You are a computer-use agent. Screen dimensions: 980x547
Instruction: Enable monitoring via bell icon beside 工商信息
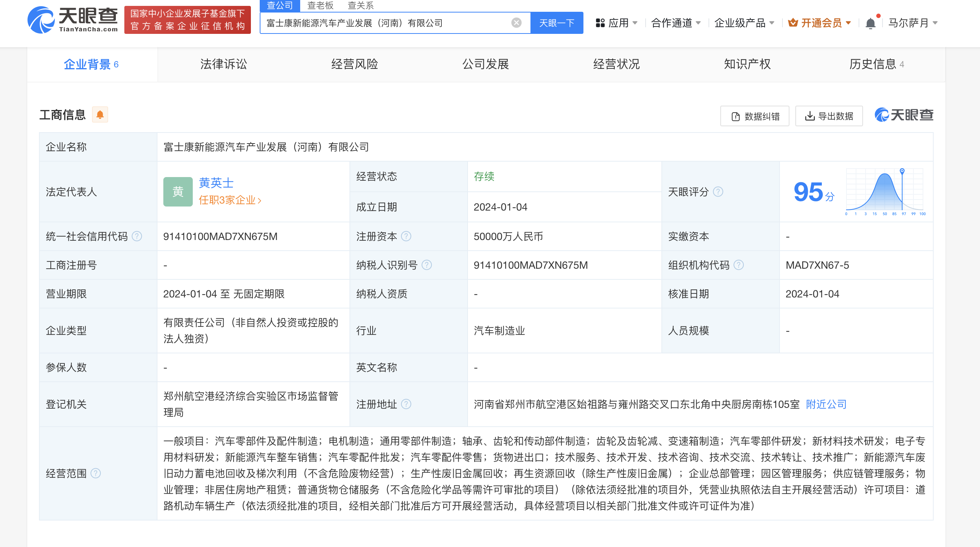tap(100, 114)
